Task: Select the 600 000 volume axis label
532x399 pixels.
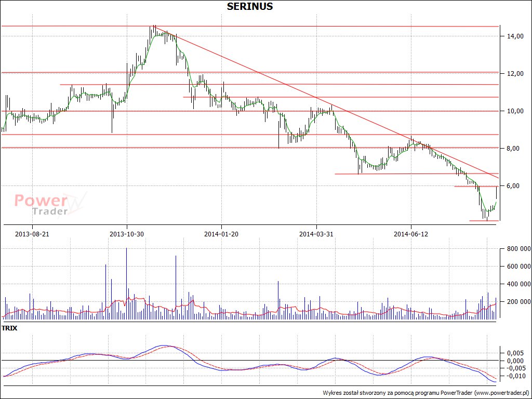Action: pos(518,267)
